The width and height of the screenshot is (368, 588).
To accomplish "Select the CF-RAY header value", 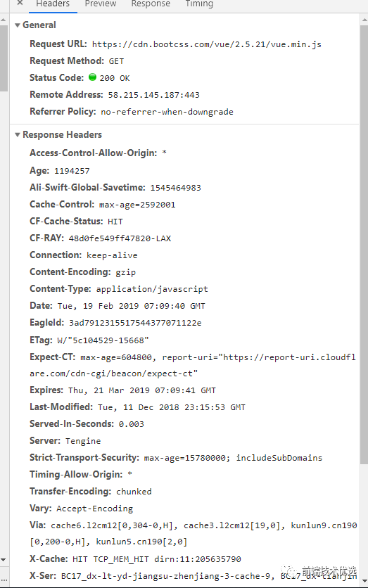I will click(x=120, y=238).
